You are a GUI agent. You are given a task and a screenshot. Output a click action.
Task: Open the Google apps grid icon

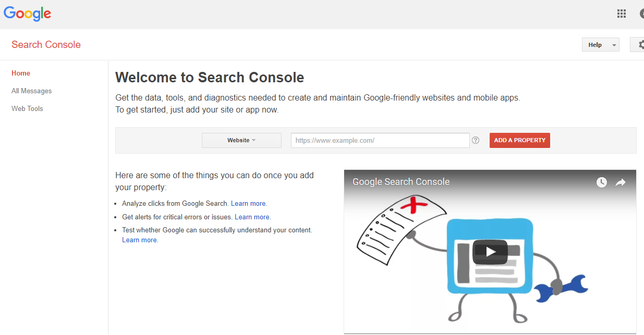pos(621,14)
